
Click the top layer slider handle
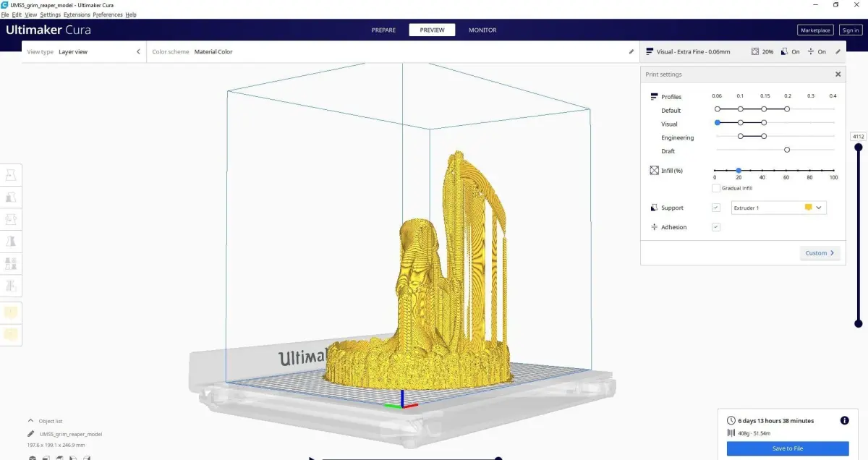(x=859, y=148)
